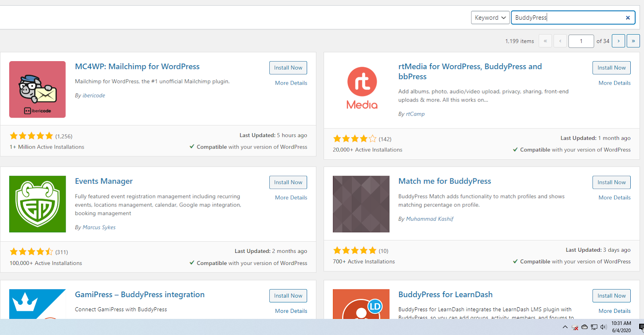Click the "1,199 items" result count
The width and height of the screenshot is (644, 335).
(520, 41)
